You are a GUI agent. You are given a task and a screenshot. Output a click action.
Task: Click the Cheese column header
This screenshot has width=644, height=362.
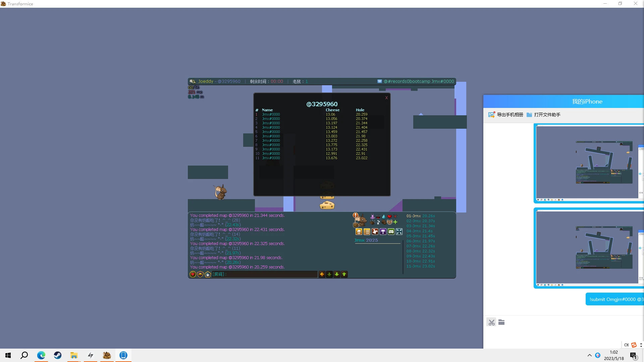[332, 110]
